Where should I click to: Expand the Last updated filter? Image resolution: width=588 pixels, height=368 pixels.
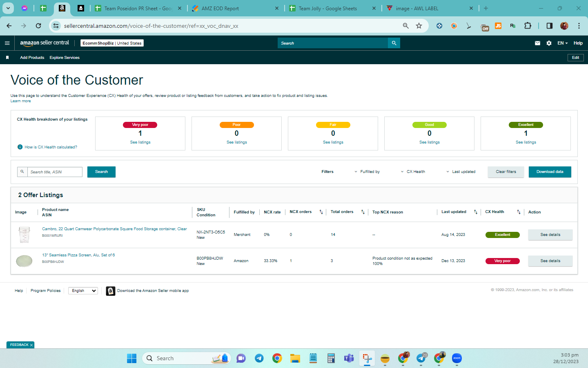[461, 172]
